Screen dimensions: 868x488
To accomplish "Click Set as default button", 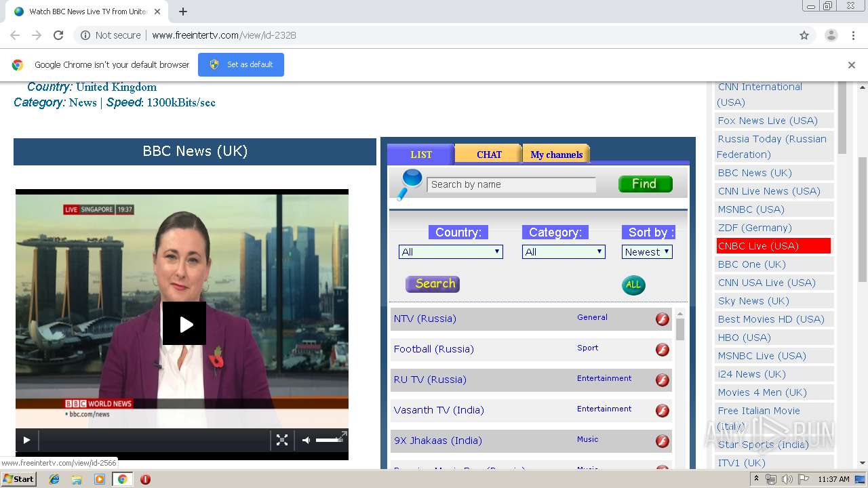I will (241, 65).
